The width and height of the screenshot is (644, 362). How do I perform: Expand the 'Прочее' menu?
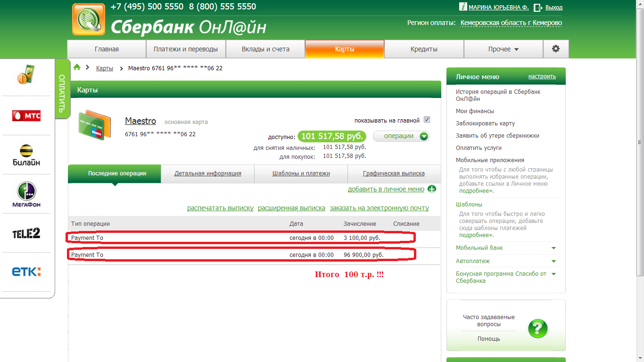(x=504, y=49)
